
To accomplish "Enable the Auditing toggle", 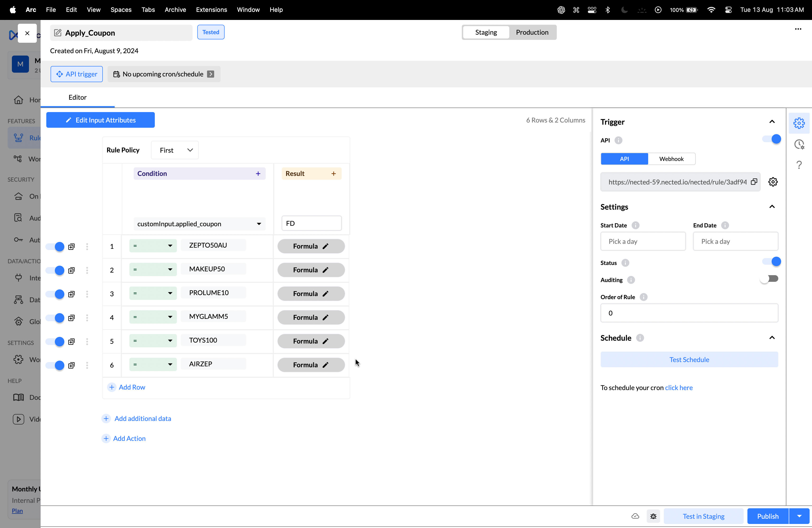I will pos(769,279).
